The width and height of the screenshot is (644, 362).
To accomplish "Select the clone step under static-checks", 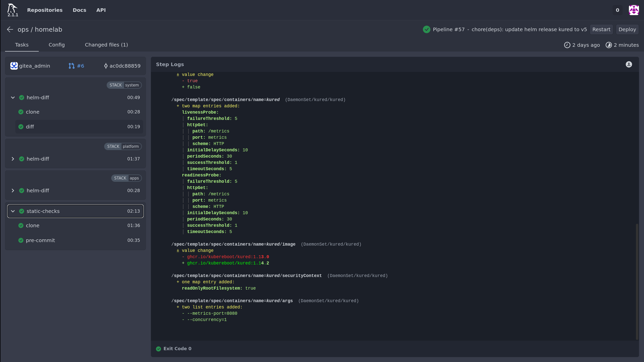I will [79, 225].
